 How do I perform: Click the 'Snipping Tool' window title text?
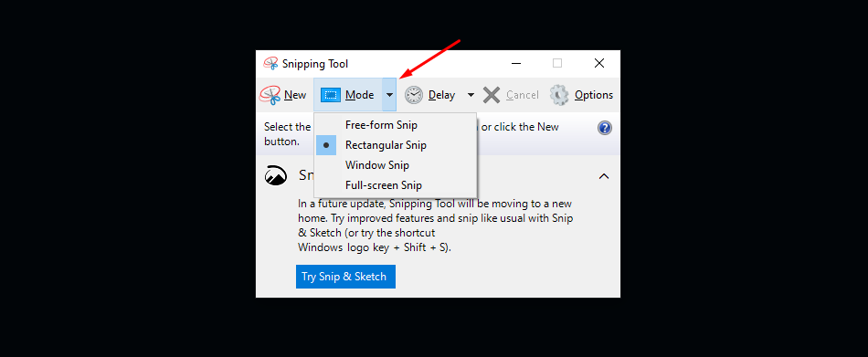[315, 64]
